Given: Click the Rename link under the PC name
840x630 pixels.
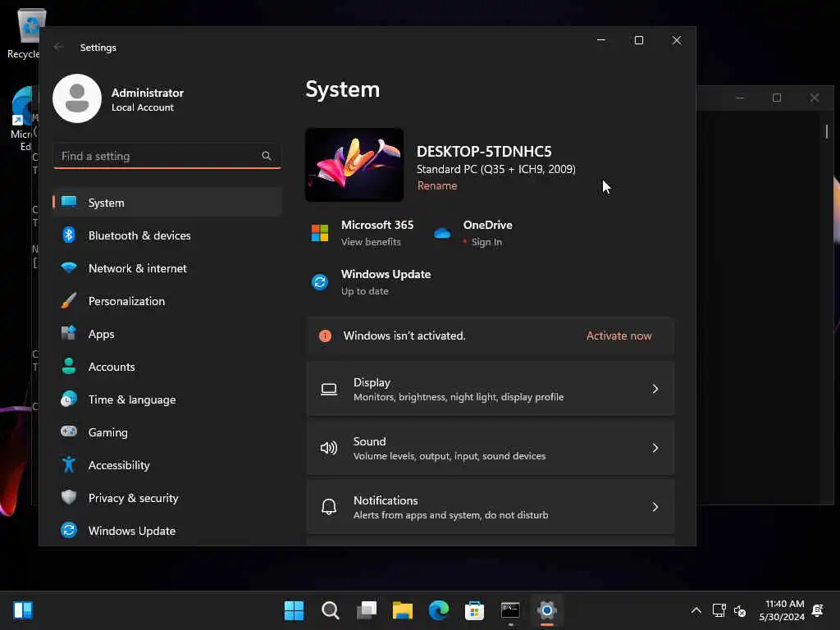Looking at the screenshot, I should pos(437,185).
